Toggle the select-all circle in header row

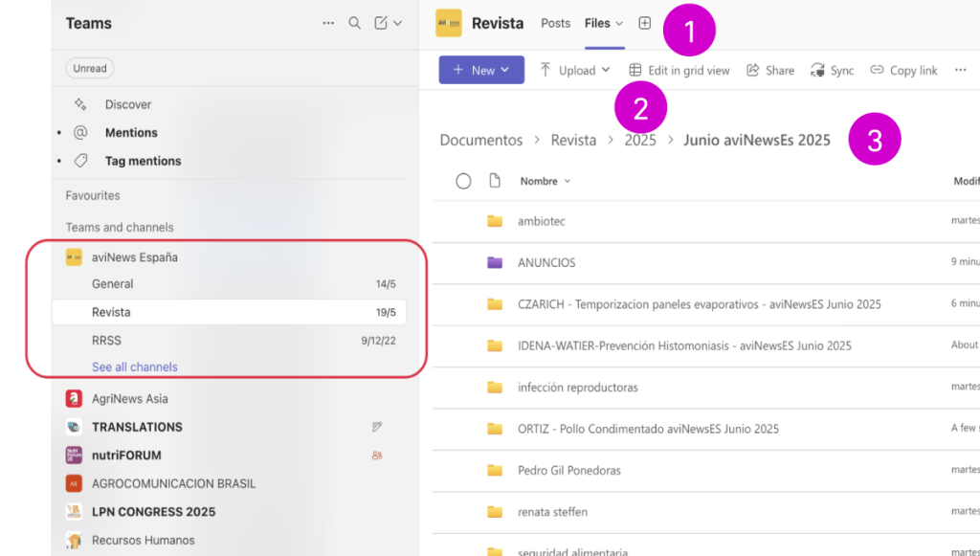[x=463, y=181]
